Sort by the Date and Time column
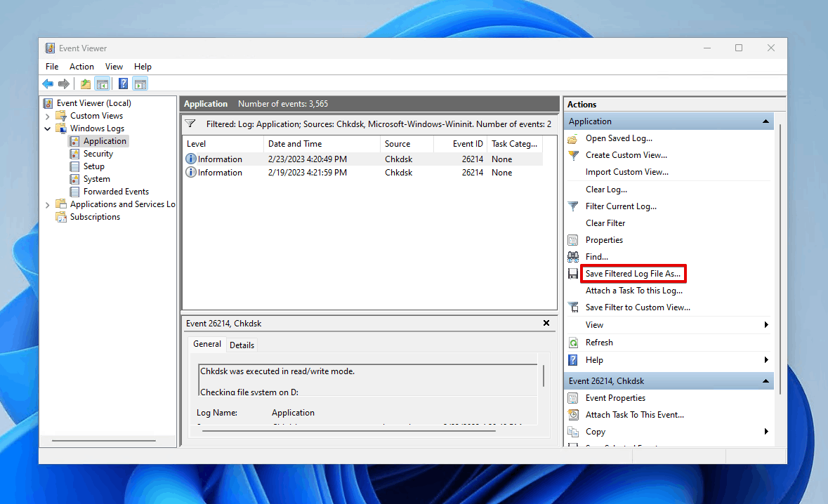 point(295,144)
